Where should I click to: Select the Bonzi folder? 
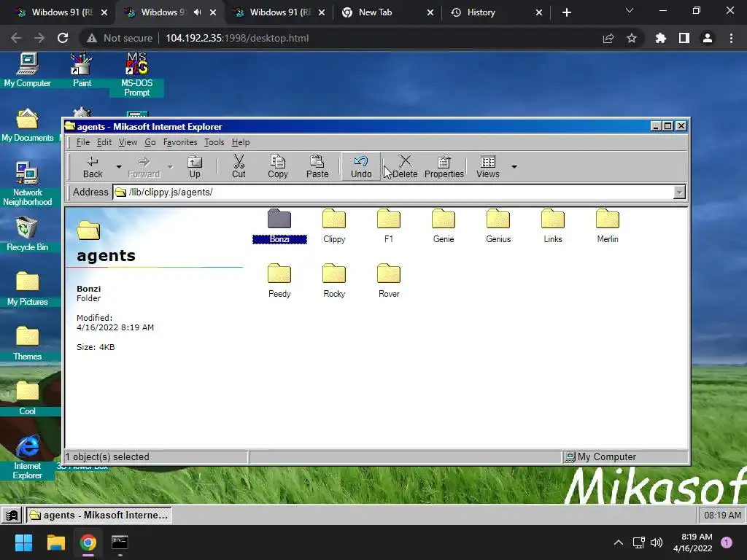tap(279, 226)
